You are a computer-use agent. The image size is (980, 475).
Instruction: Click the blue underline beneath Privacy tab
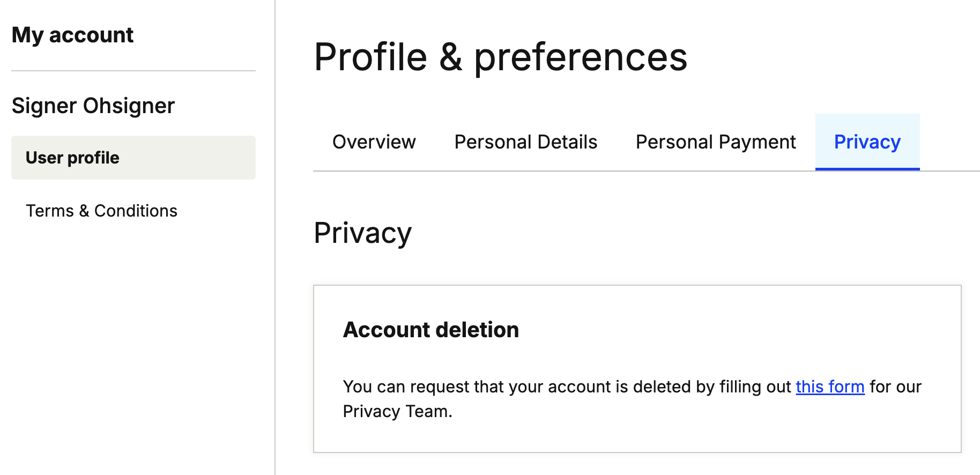click(867, 169)
